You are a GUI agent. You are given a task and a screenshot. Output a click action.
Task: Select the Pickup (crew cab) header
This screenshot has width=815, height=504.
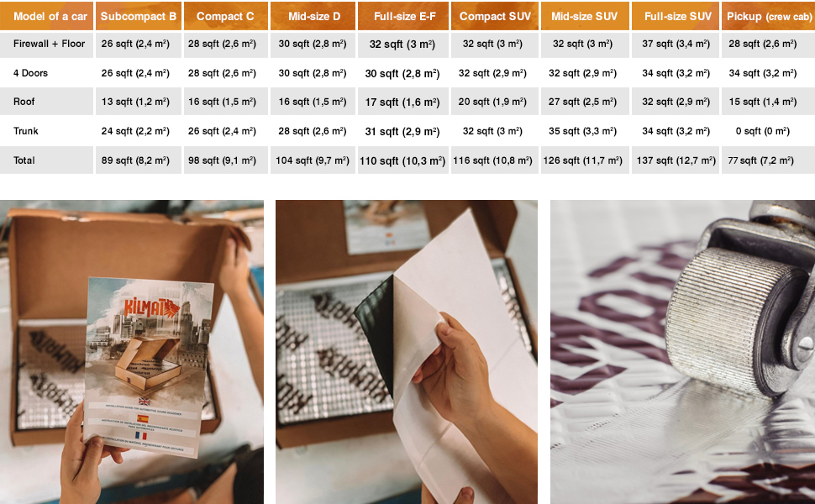[x=768, y=16]
